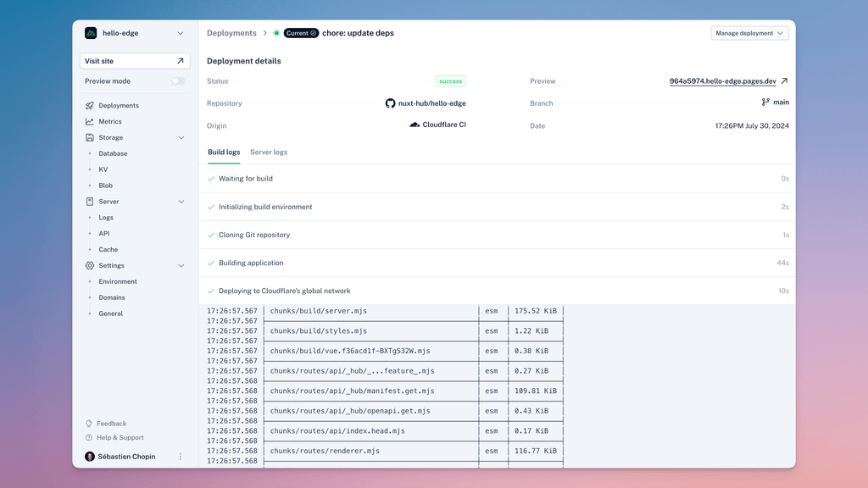Open the Manage deployment dropdown
Image resolution: width=868 pixels, height=488 pixels.
(x=748, y=32)
